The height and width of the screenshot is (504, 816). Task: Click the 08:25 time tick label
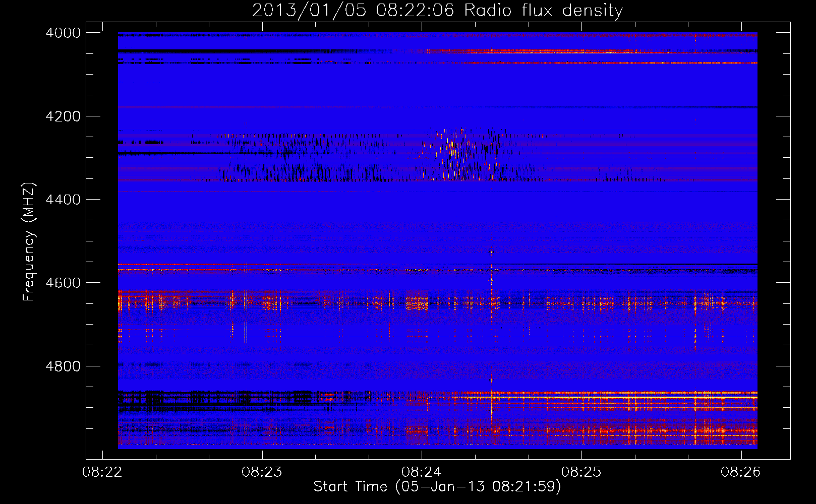581,472
